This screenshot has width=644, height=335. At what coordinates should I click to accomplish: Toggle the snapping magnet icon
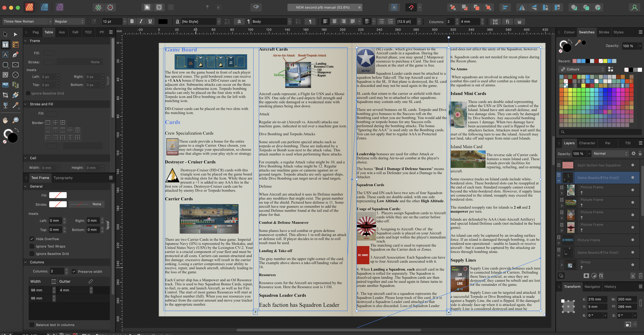(411, 7)
